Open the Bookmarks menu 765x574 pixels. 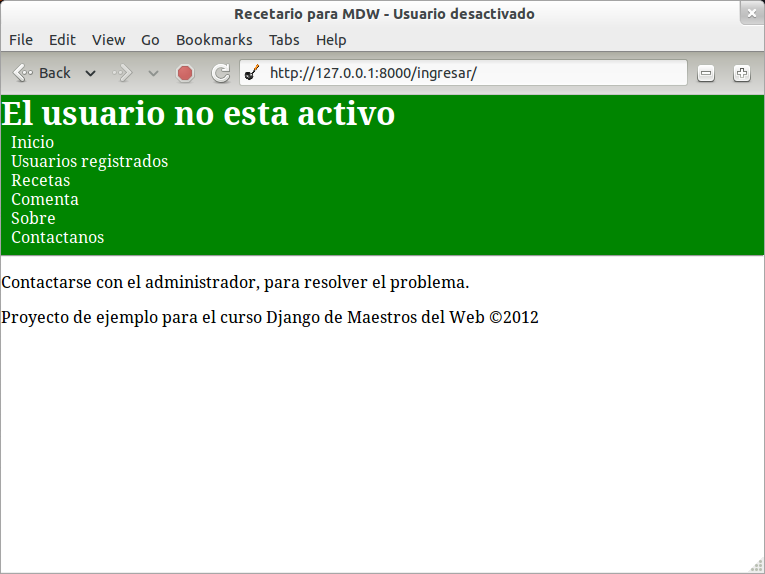coord(214,40)
